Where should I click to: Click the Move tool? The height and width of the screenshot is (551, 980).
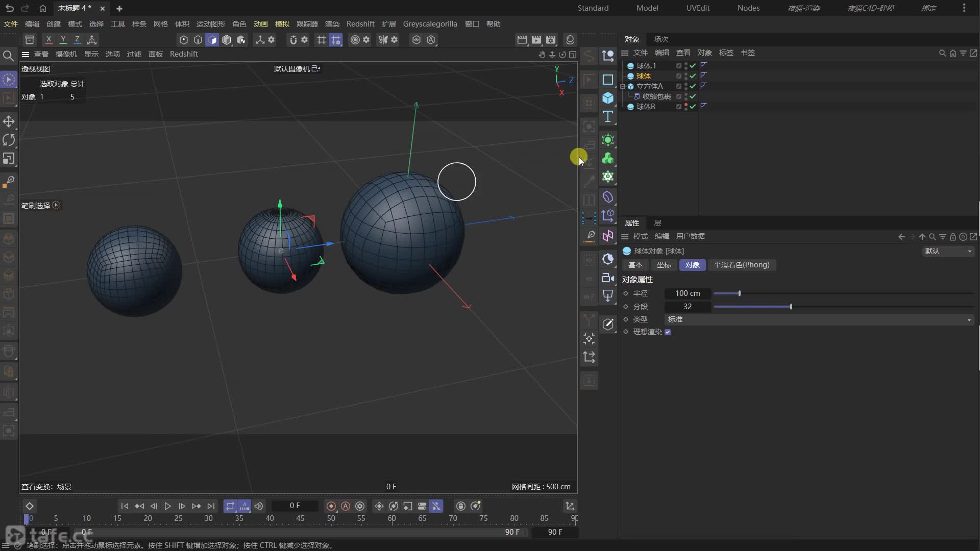click(9, 121)
